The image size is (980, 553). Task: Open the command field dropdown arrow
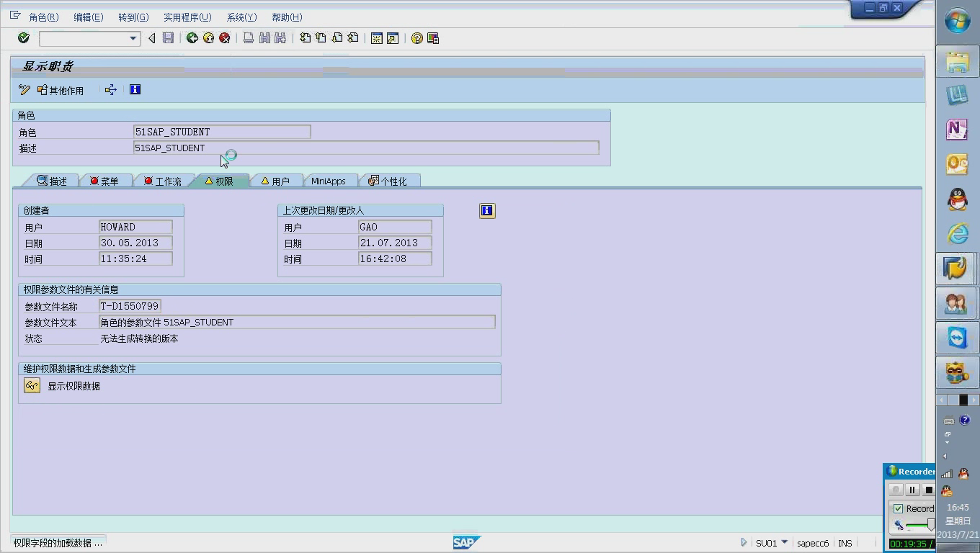[133, 38]
